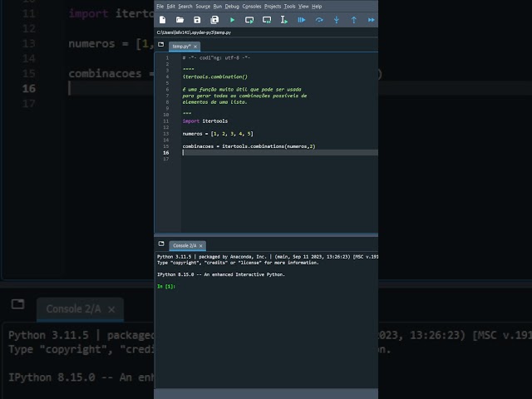Image resolution: width=532 pixels, height=399 pixels.
Task: Open the View menu
Action: tap(303, 7)
